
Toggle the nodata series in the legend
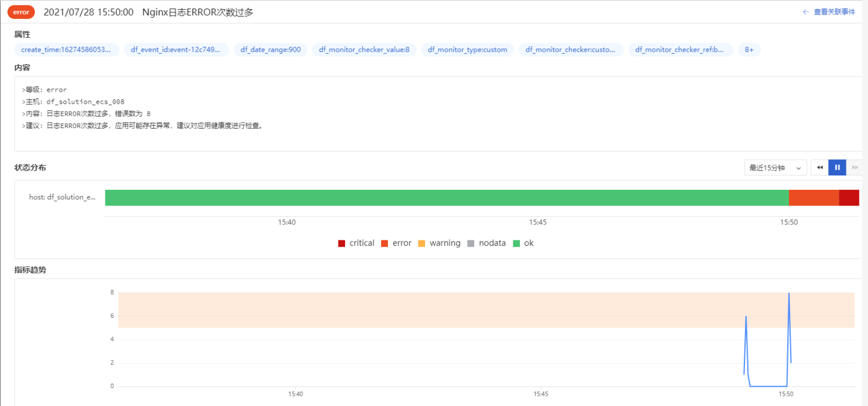pos(486,243)
